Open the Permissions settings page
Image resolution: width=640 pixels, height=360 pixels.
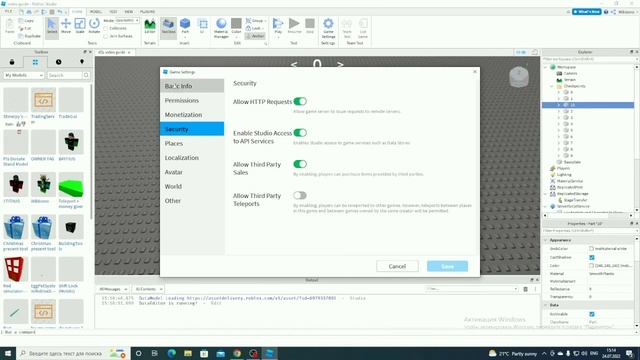point(192,100)
